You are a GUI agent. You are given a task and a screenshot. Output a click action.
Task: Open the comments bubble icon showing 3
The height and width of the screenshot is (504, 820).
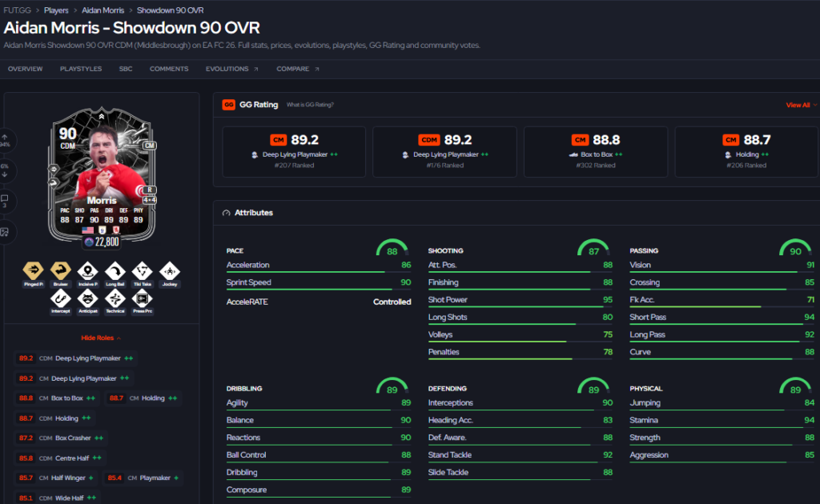[5, 198]
